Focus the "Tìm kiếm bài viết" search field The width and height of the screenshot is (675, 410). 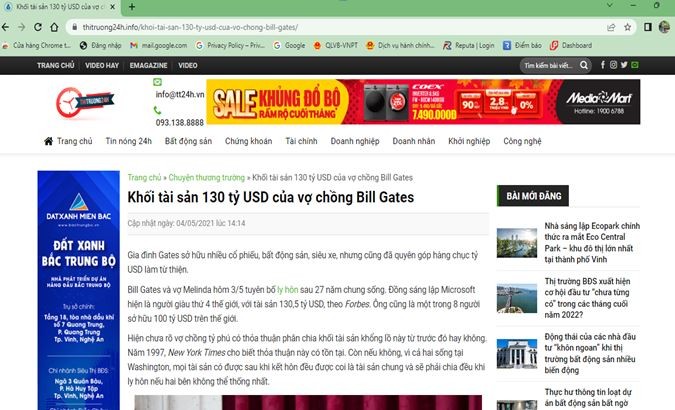pos(553,65)
